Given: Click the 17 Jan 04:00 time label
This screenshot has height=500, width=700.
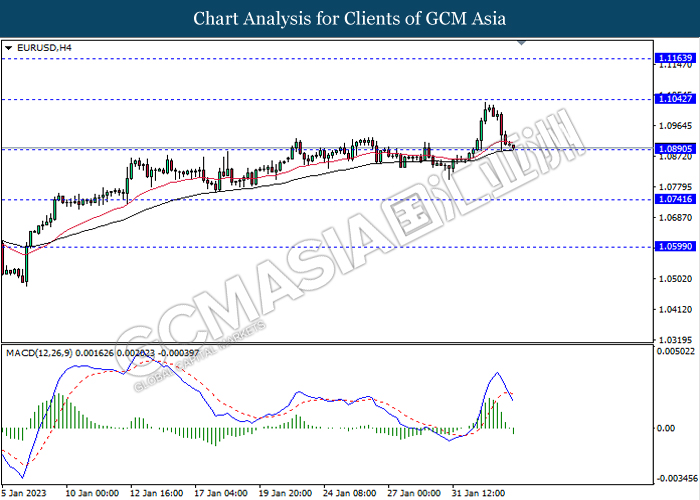Looking at the screenshot, I should coord(221,493).
